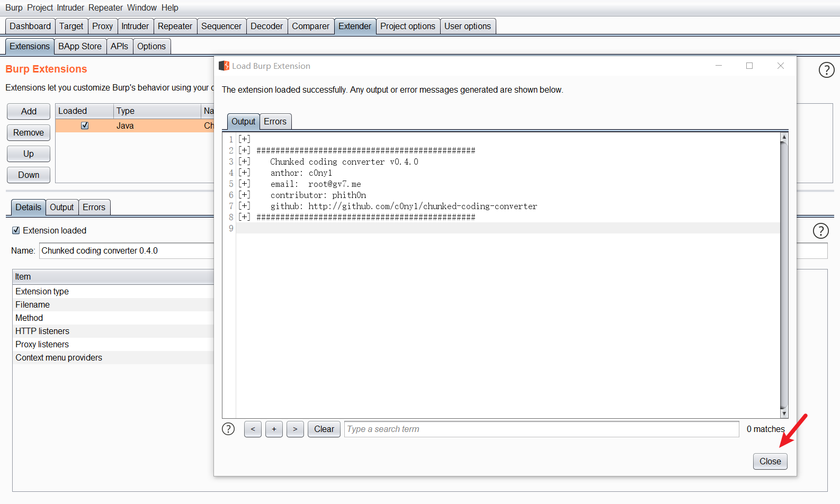Select the Extensions sub-tab
The height and width of the screenshot is (504, 840).
click(x=30, y=46)
